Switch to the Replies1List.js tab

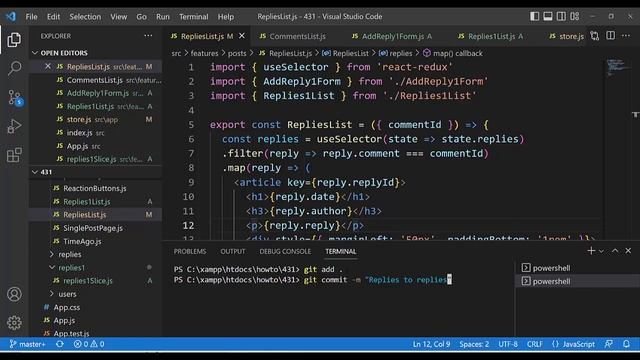(x=491, y=36)
